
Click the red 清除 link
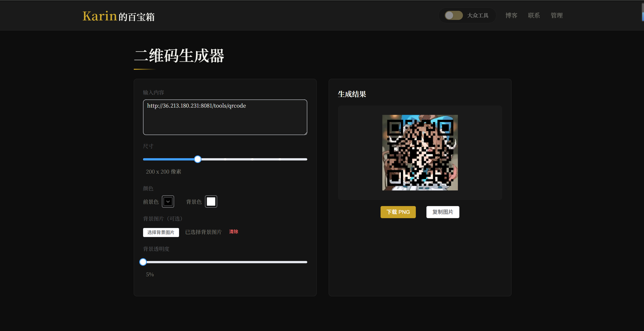click(x=233, y=231)
